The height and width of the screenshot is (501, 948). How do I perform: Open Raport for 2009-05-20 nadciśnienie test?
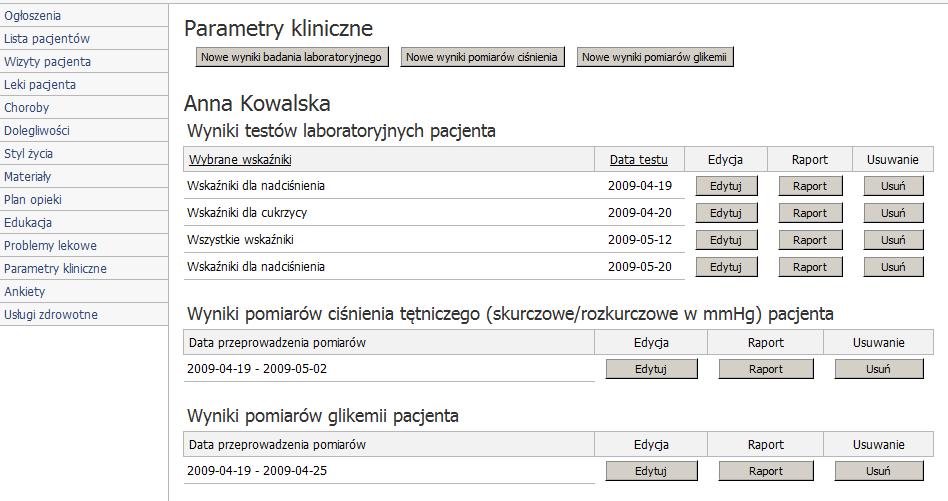(x=810, y=267)
